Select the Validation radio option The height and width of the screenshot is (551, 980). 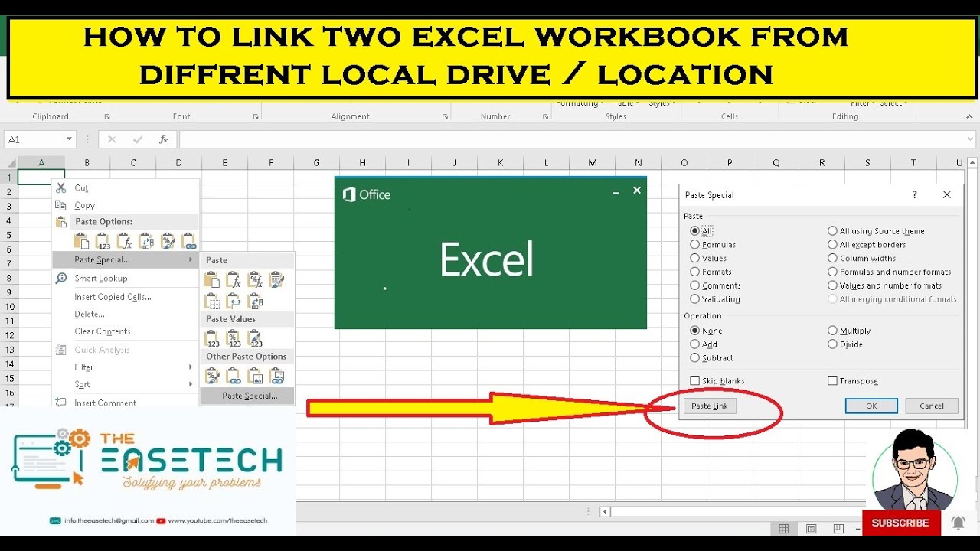[694, 299]
